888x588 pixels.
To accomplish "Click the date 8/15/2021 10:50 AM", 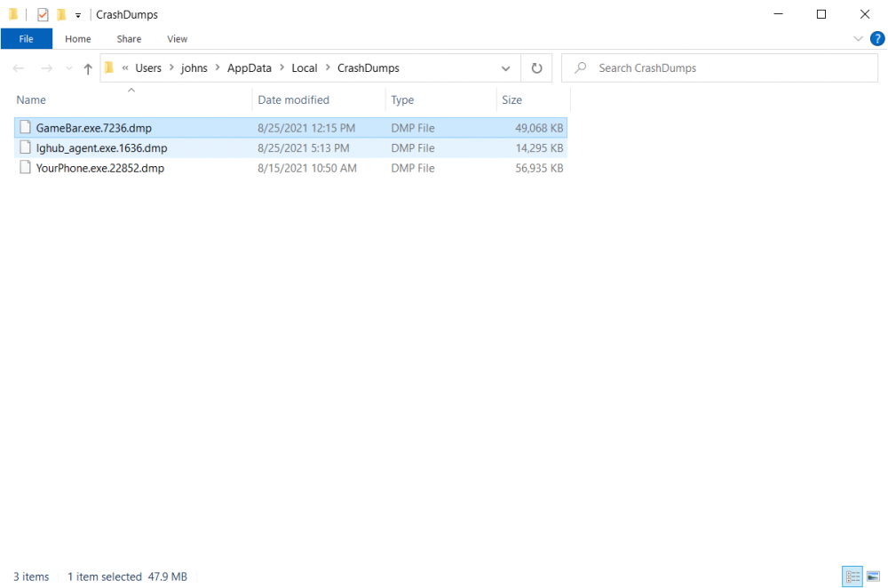I will 307,168.
